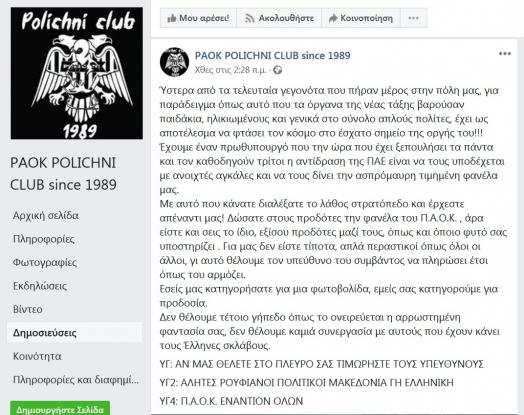Open Πληροφορίες και διαφημίσεις sidebar entry
The width and height of the screenshot is (524, 415).
pyautogui.click(x=76, y=380)
